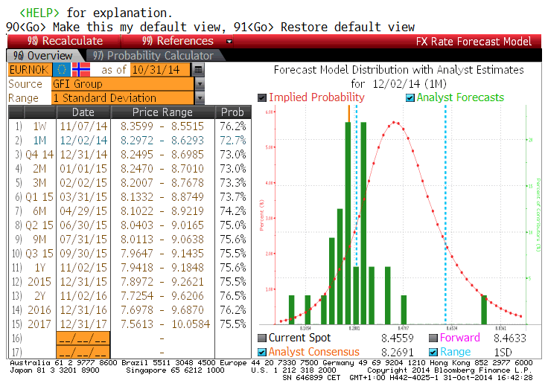Click the References button

177,41
